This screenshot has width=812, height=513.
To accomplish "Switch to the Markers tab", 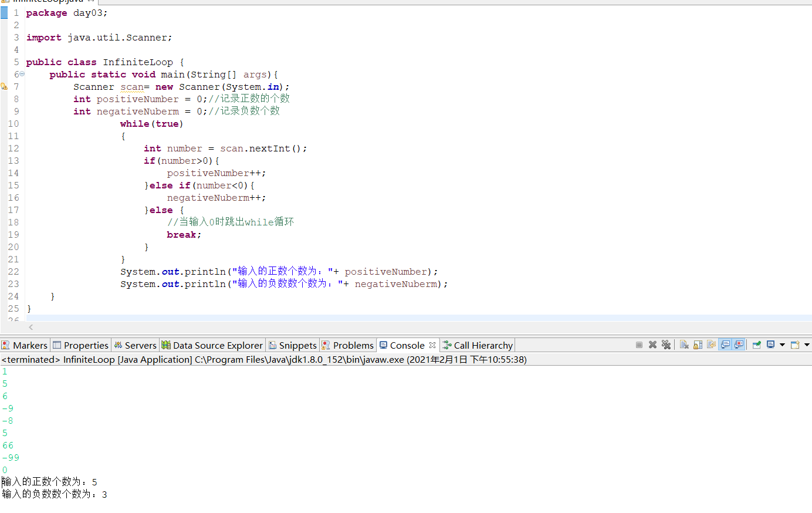I will click(25, 345).
